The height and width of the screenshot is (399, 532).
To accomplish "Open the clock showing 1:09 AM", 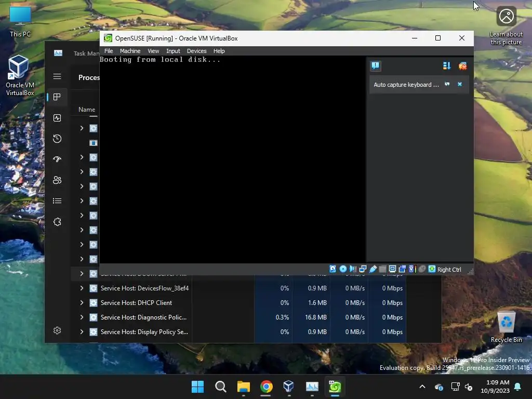I will pos(495,387).
